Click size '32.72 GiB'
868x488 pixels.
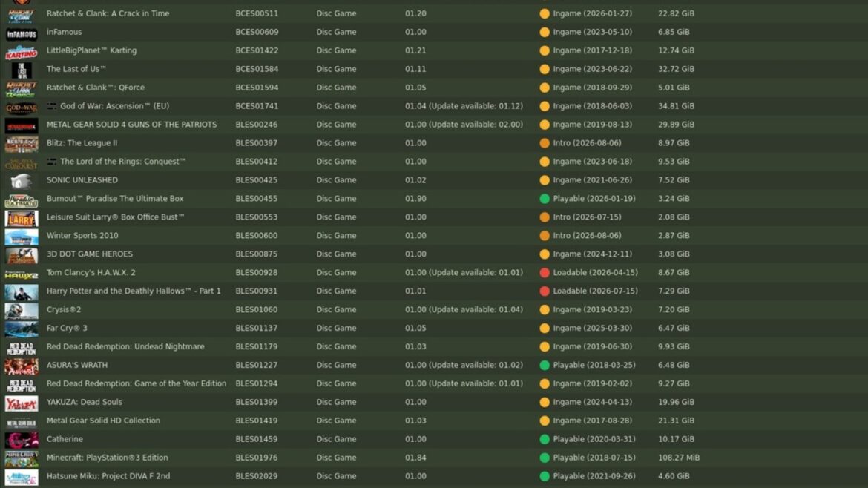[x=676, y=69]
